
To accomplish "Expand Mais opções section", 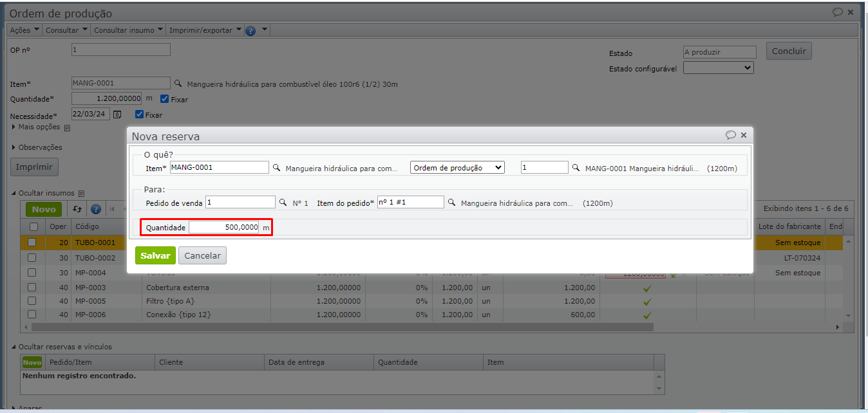I will (36, 127).
